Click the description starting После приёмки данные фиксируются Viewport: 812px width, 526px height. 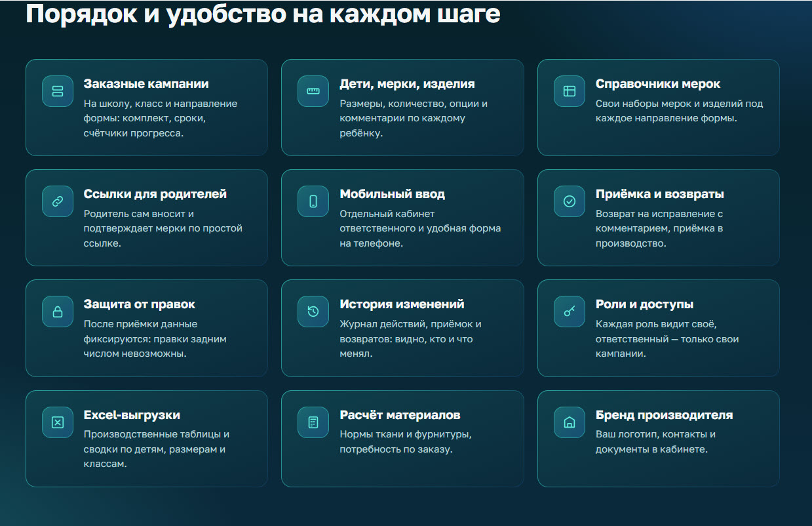pyautogui.click(x=155, y=338)
